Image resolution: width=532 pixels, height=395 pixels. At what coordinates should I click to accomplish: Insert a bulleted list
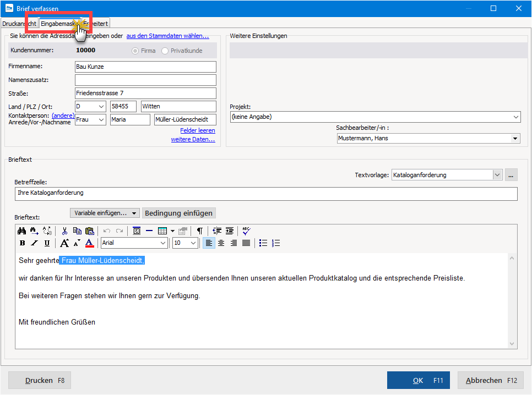coord(263,243)
